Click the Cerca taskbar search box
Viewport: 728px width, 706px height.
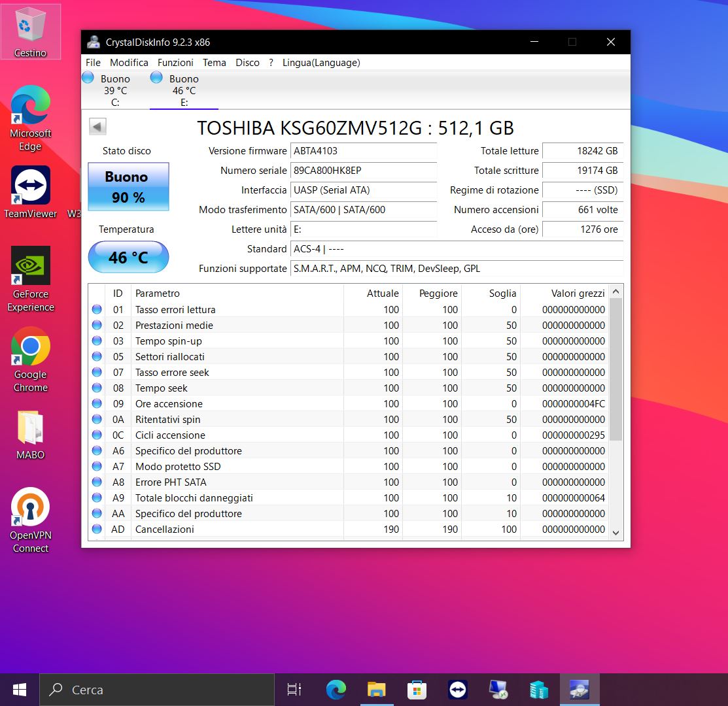point(157,690)
